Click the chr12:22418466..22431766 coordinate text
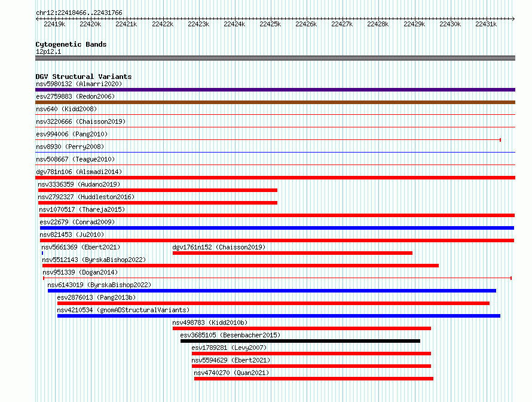The image size is (532, 402). tap(79, 13)
